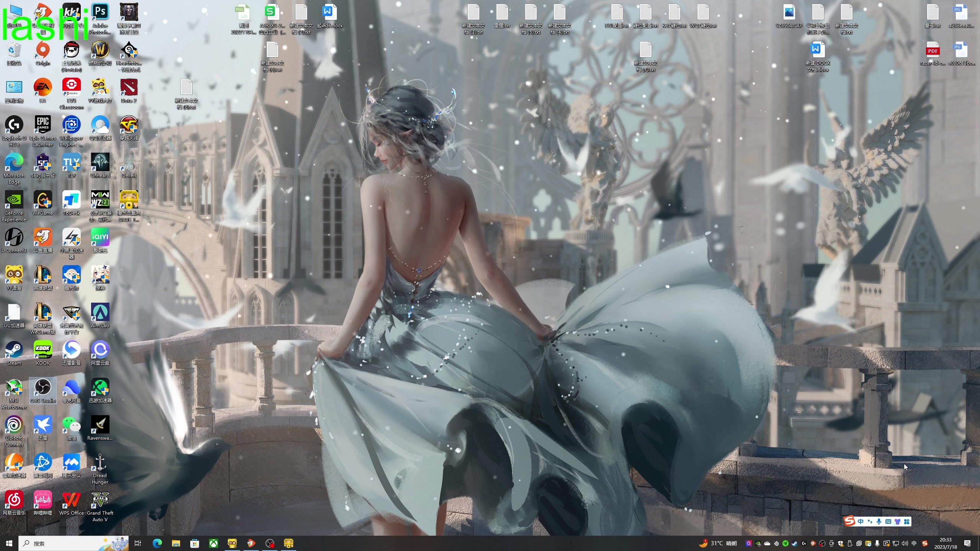
Task: Launch OBS Studio shortcut
Action: tap(43, 391)
